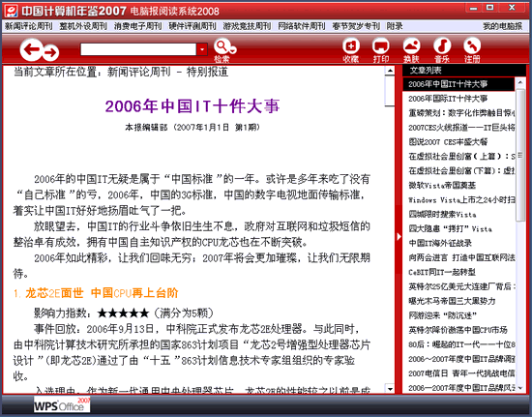Open the small arrow beside search icon

click(x=233, y=50)
